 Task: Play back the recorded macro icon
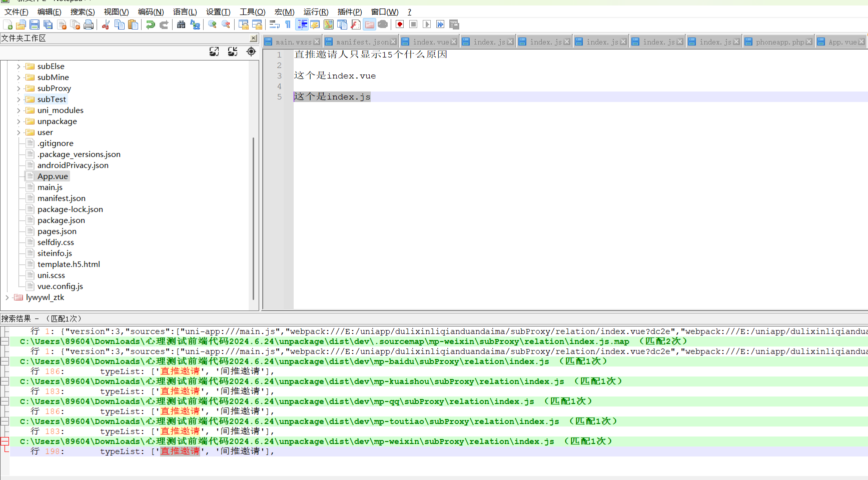[427, 24]
